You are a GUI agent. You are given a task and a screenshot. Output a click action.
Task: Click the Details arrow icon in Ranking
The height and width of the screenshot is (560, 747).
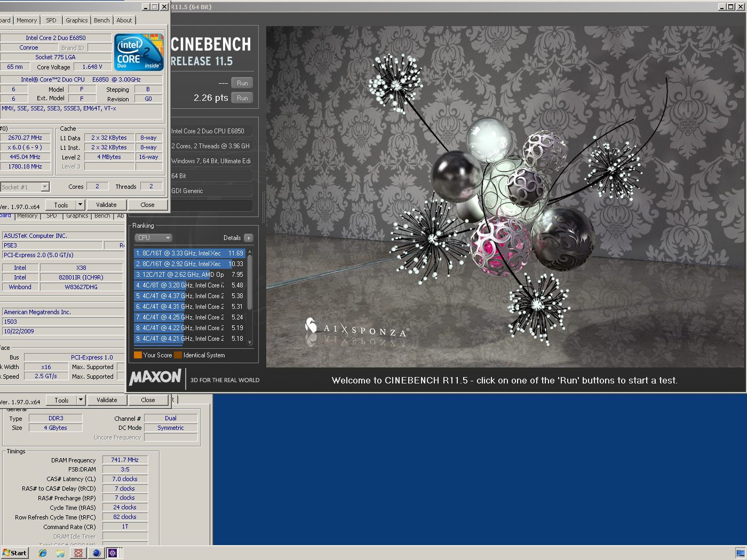click(x=249, y=238)
